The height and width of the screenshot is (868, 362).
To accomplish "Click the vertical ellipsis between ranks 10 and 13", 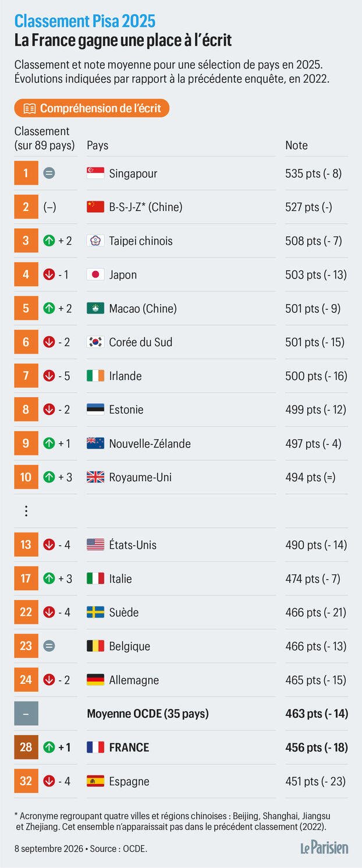I will pyautogui.click(x=26, y=511).
